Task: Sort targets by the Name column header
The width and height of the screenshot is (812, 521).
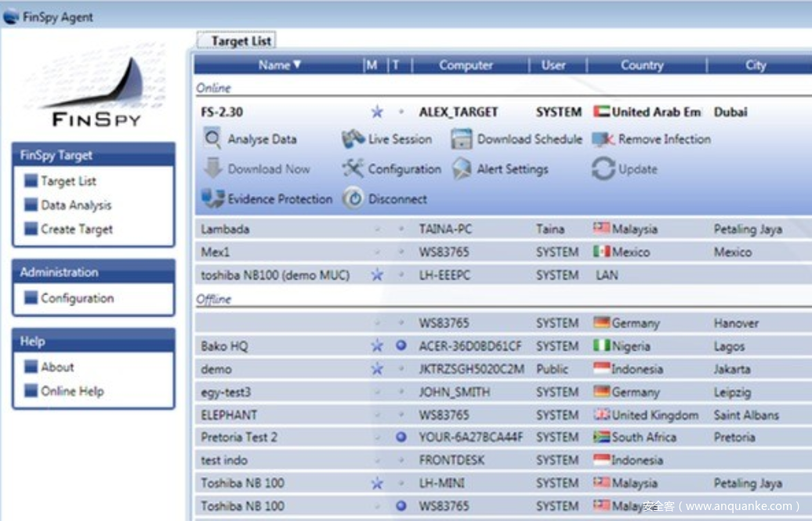Action: click(279, 65)
